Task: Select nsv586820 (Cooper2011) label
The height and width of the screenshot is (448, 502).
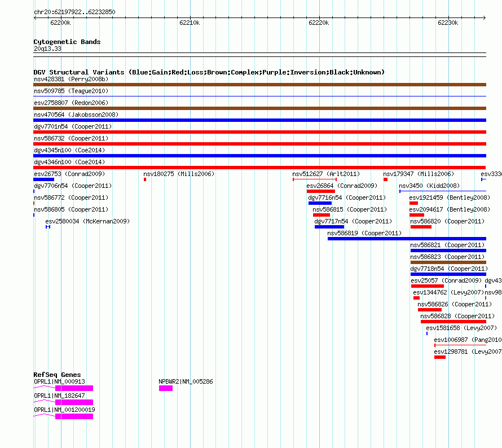Action: (448, 221)
